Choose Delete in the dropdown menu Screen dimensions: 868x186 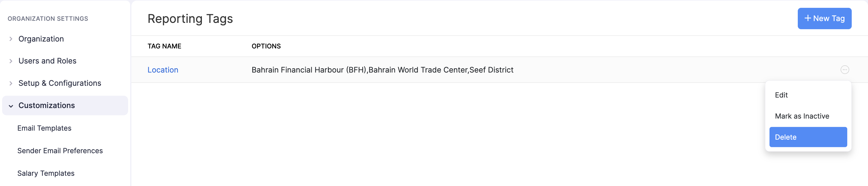tap(808, 137)
